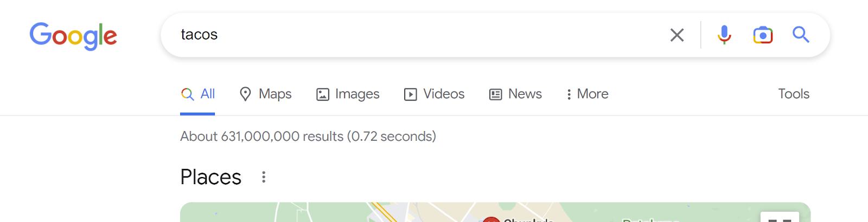This screenshot has width=868, height=222.
Task: Clear the search box with X
Action: (676, 35)
